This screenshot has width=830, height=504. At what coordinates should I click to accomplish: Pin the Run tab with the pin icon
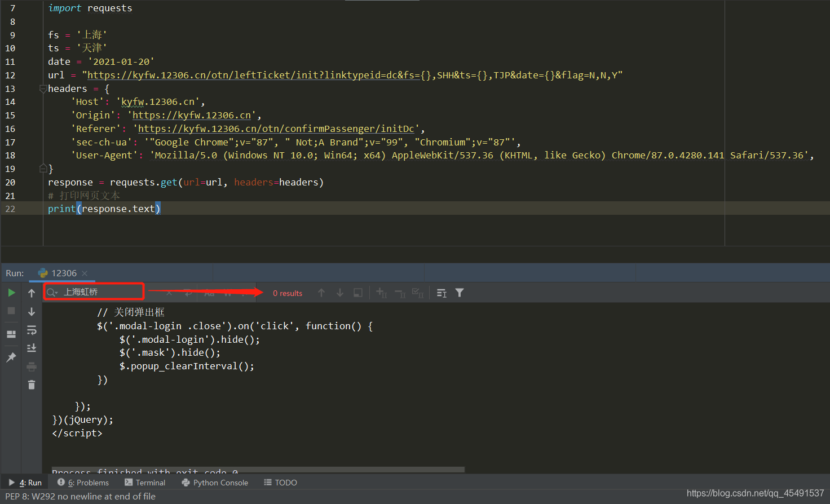[x=11, y=357]
